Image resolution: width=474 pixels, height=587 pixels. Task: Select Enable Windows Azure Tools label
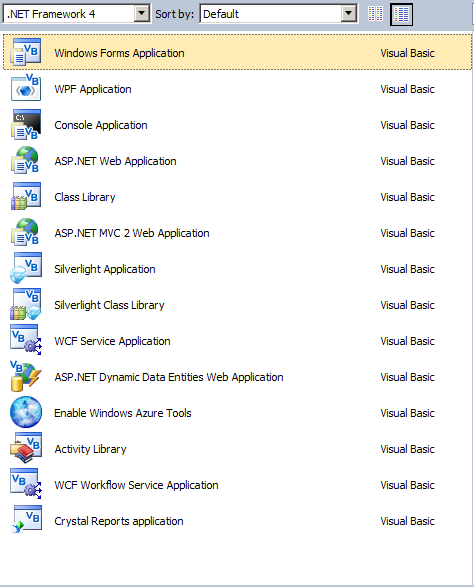pos(123,413)
